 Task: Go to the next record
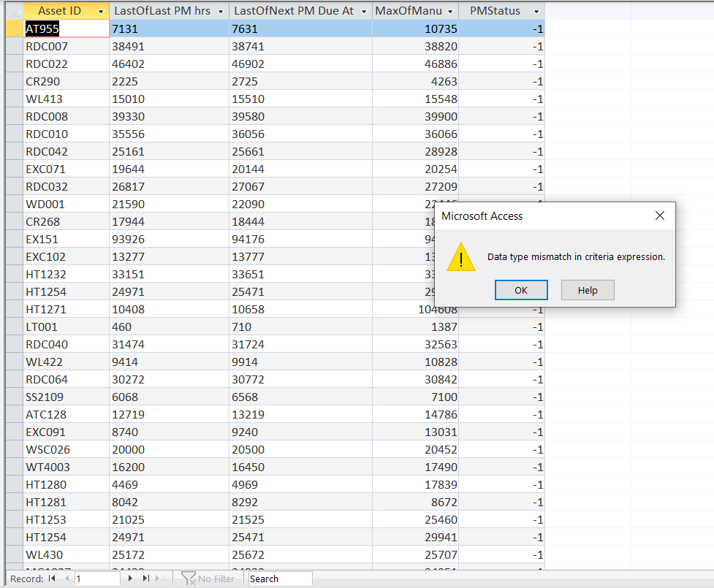point(130,578)
